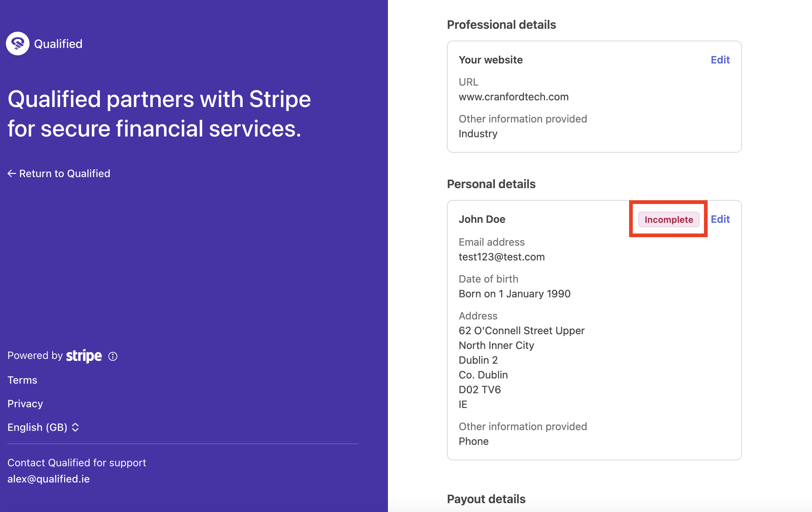The width and height of the screenshot is (812, 512).
Task: Click the alex@qualified.ie support email
Action: click(x=49, y=479)
